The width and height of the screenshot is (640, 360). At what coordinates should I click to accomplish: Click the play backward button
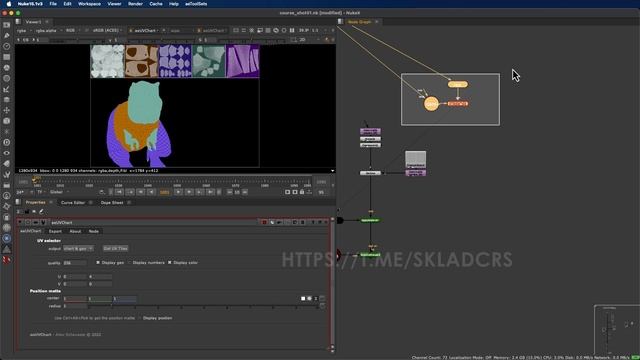pyautogui.click(x=151, y=192)
